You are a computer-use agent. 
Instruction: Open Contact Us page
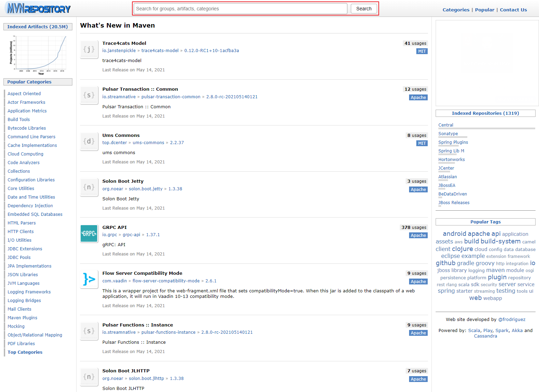point(513,10)
